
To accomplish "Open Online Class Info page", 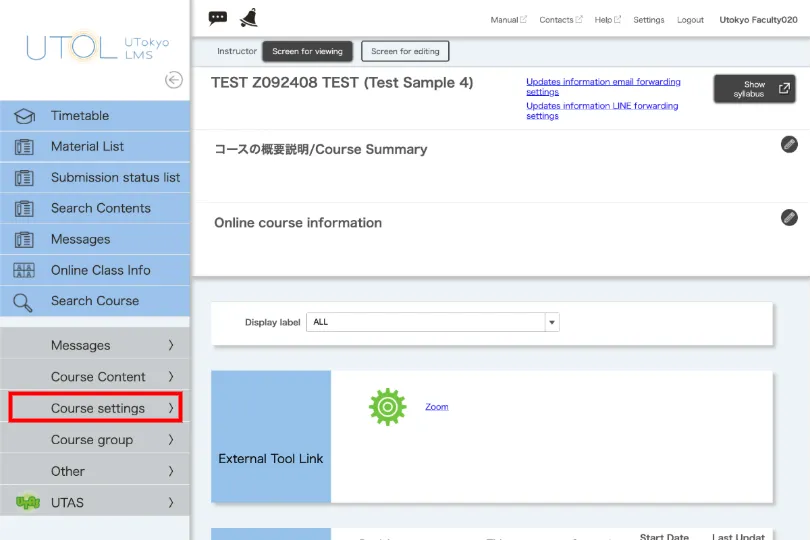I will pos(95,270).
